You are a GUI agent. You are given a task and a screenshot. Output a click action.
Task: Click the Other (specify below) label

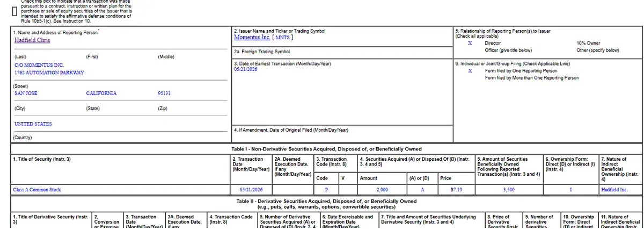tap(598, 50)
